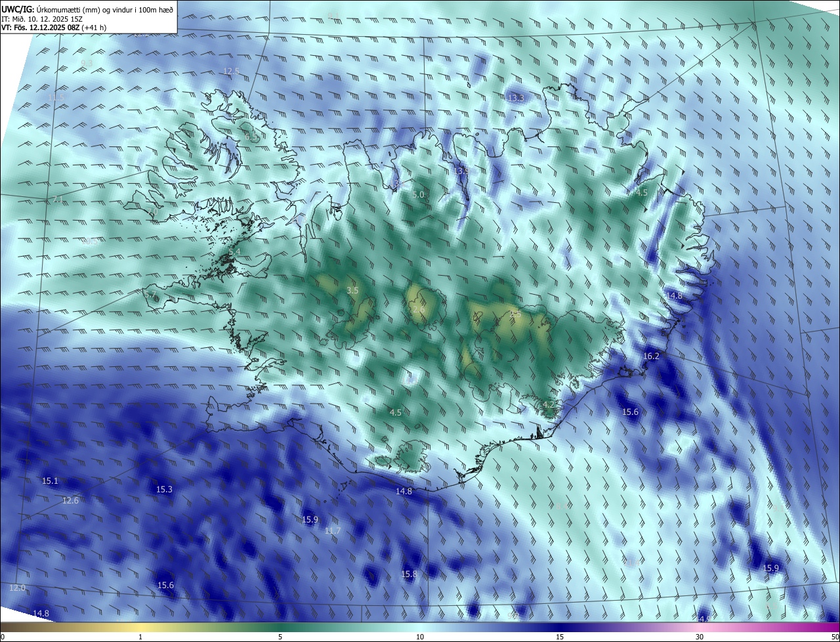840x642 pixels.
Task: Click the '2.6' value over the central glacier
Action: pos(419,309)
